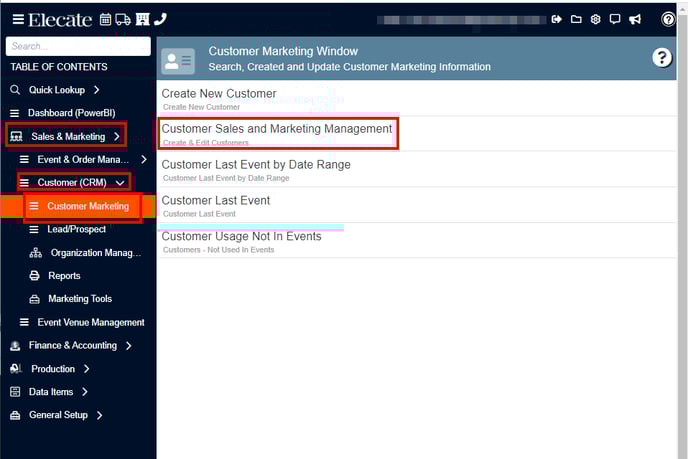The image size is (688, 459).
Task: Open the calendar icon in top bar
Action: (x=105, y=19)
